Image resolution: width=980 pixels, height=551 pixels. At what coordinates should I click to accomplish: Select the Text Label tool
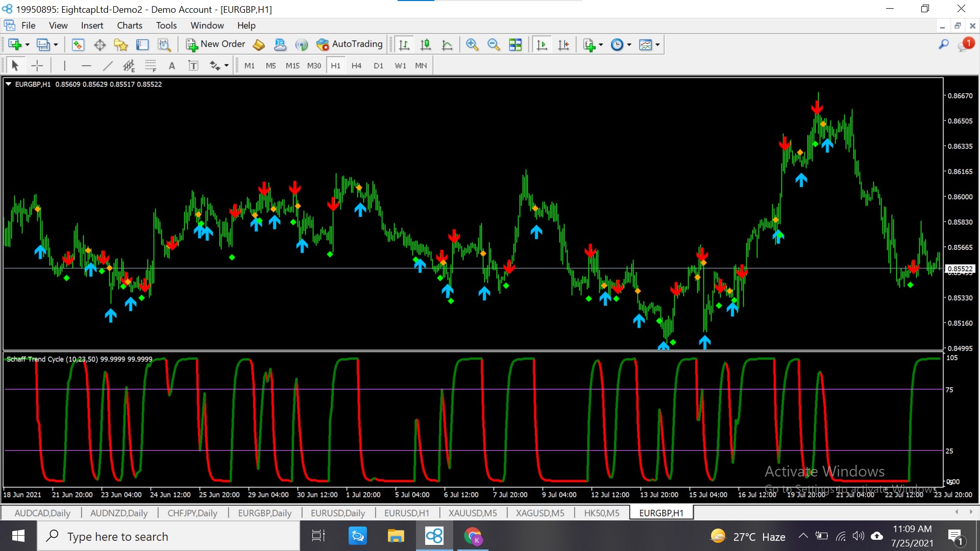coord(193,65)
